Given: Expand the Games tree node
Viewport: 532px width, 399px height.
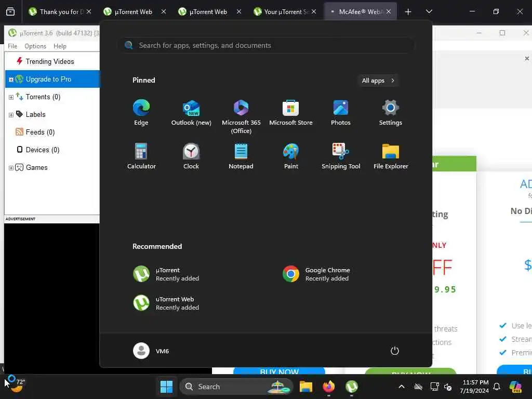Looking at the screenshot, I should pyautogui.click(x=11, y=168).
